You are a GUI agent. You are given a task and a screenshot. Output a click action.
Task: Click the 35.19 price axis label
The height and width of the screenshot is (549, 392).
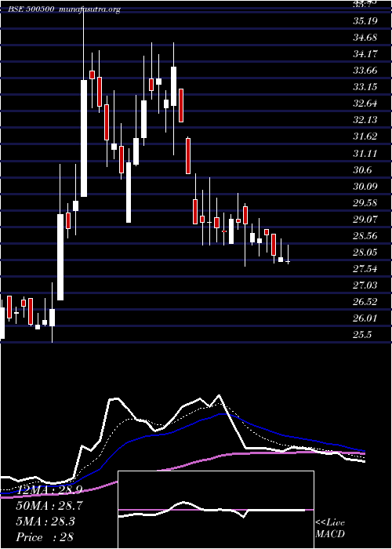point(365,20)
